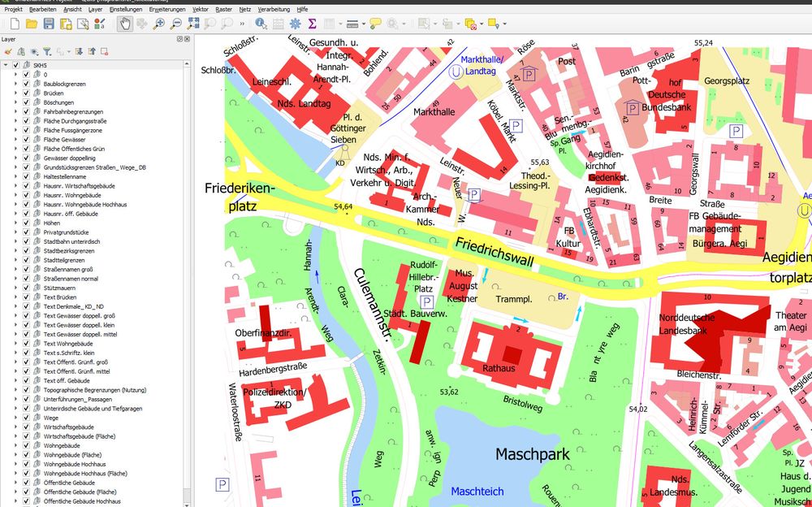The width and height of the screenshot is (812, 507).
Task: Open the Layer Styling panel
Action: [7, 50]
